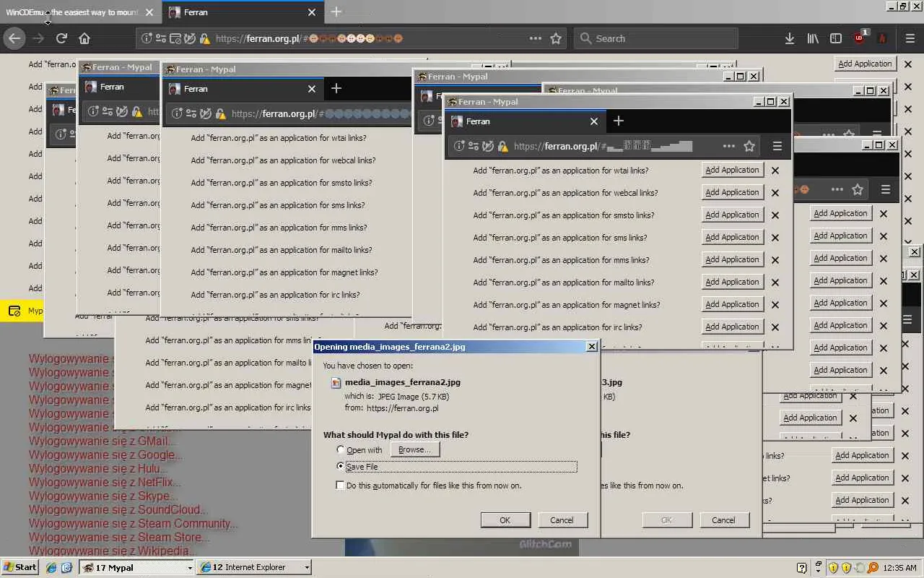Image resolution: width=924 pixels, height=578 pixels.
Task: Open a new tab in the main window
Action: coord(336,12)
